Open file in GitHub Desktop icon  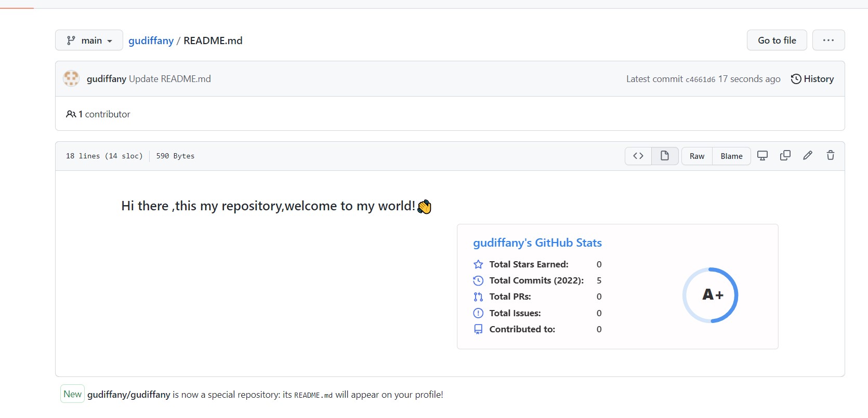[x=762, y=156]
